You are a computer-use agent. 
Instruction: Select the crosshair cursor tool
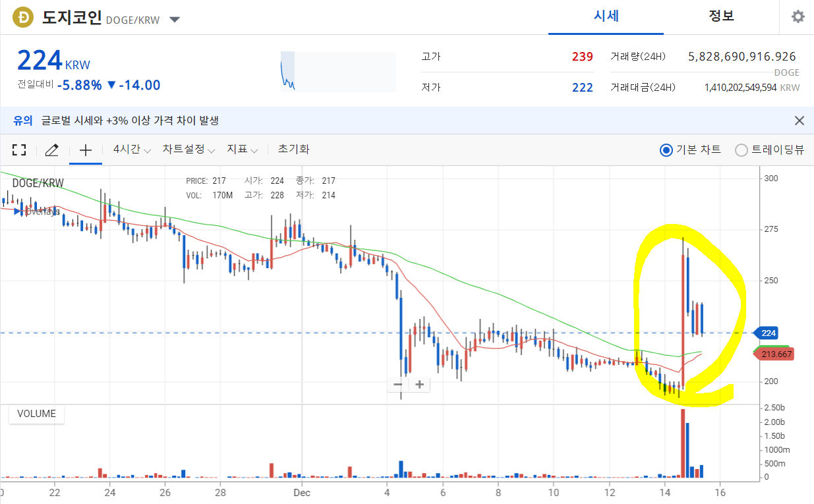pyautogui.click(x=85, y=150)
